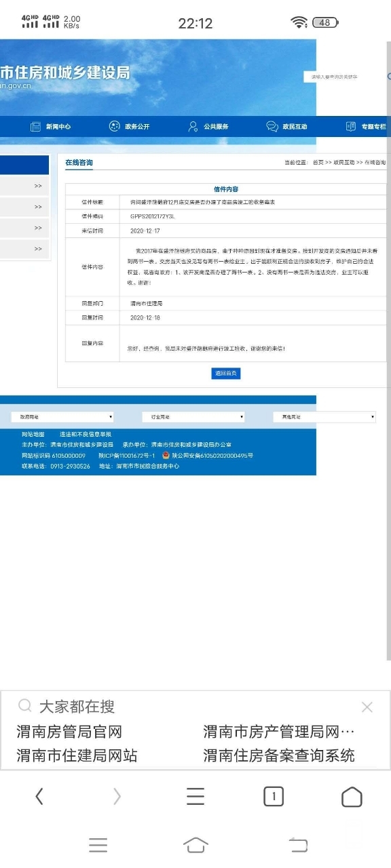Expand the 政府网站 dropdown
The height and width of the screenshot is (868, 391).
tap(62, 417)
